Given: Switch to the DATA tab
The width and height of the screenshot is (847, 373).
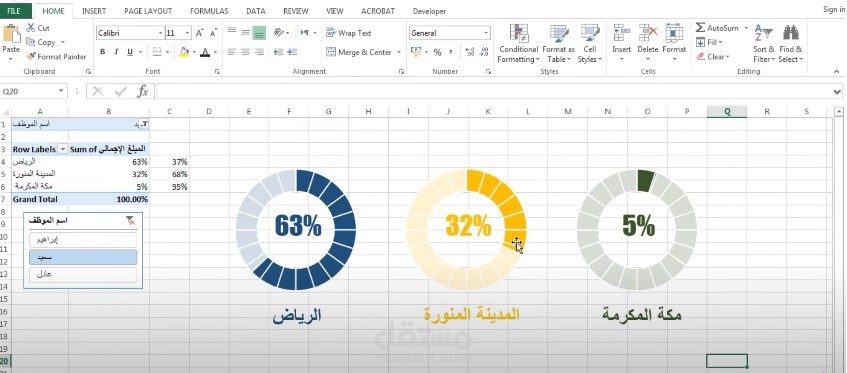Looking at the screenshot, I should point(256,11).
